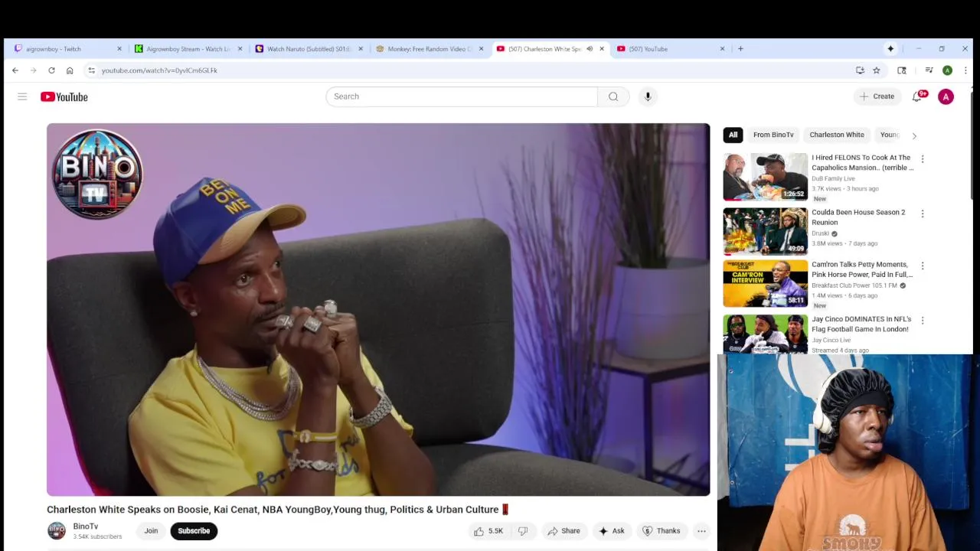Image resolution: width=980 pixels, height=551 pixels.
Task: Select the 'All' filter chip
Action: pyautogui.click(x=733, y=135)
